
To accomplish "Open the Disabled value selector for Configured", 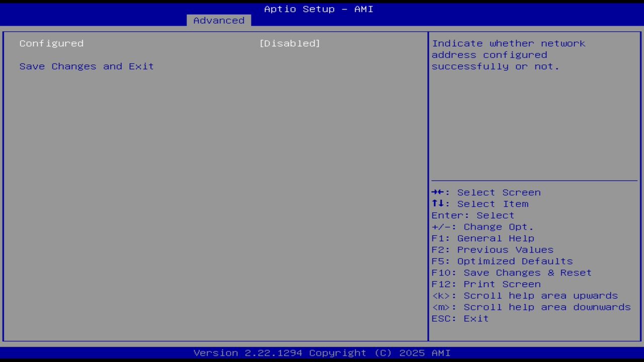I will point(290,43).
